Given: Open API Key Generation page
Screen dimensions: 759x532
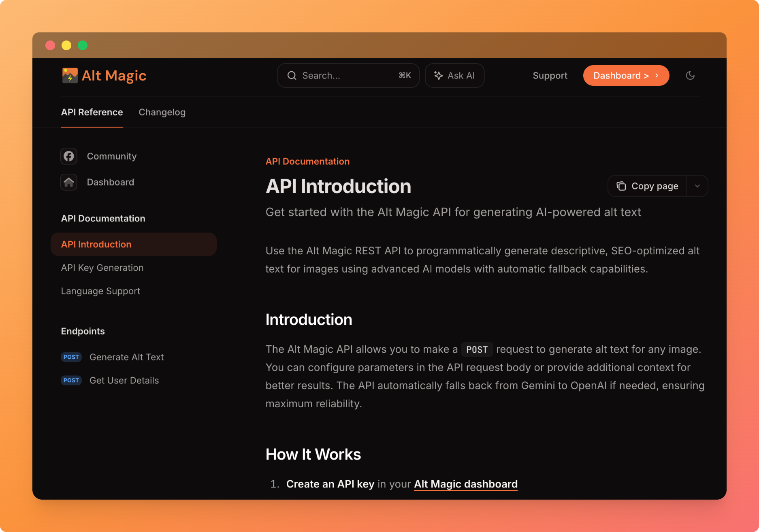Looking at the screenshot, I should (102, 268).
